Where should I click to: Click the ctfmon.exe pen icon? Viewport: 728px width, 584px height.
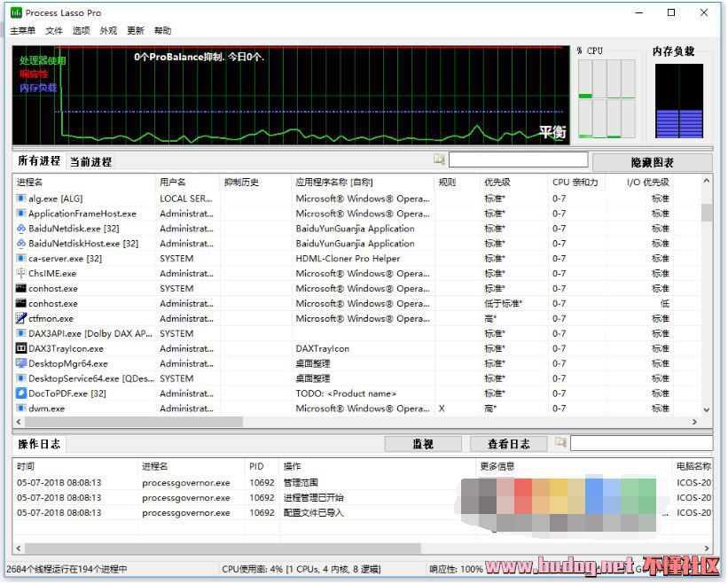click(x=21, y=318)
